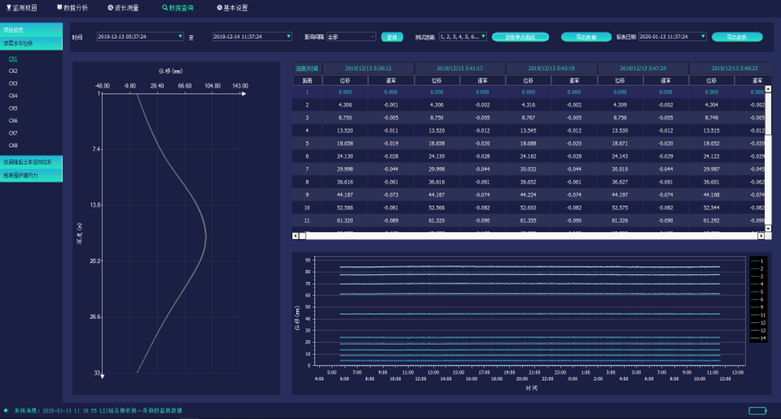Click the cyan query button after interval dropdown

tap(392, 37)
